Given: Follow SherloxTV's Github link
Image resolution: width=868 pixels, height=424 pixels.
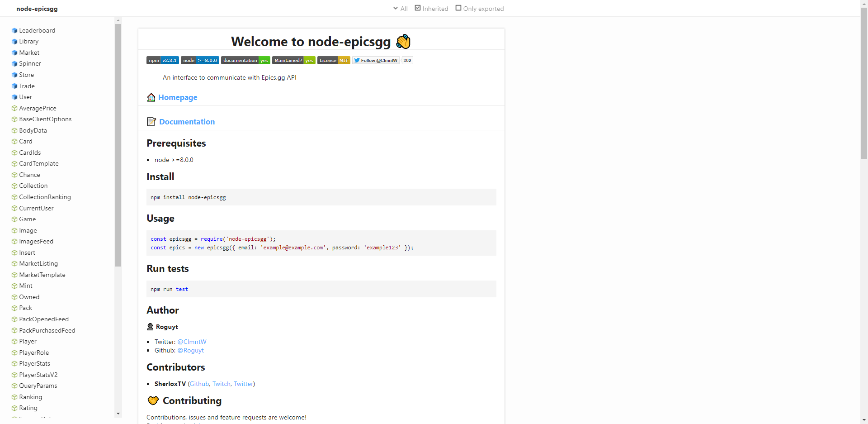Looking at the screenshot, I should pos(199,384).
